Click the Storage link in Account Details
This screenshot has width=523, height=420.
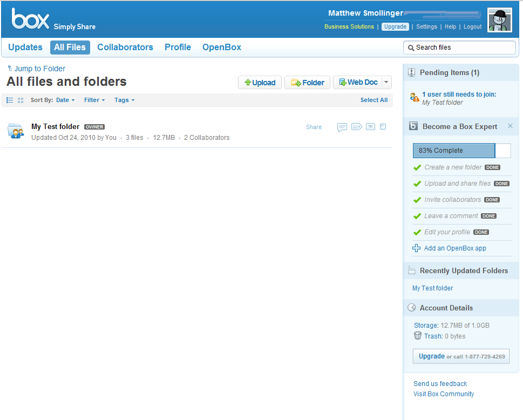426,326
